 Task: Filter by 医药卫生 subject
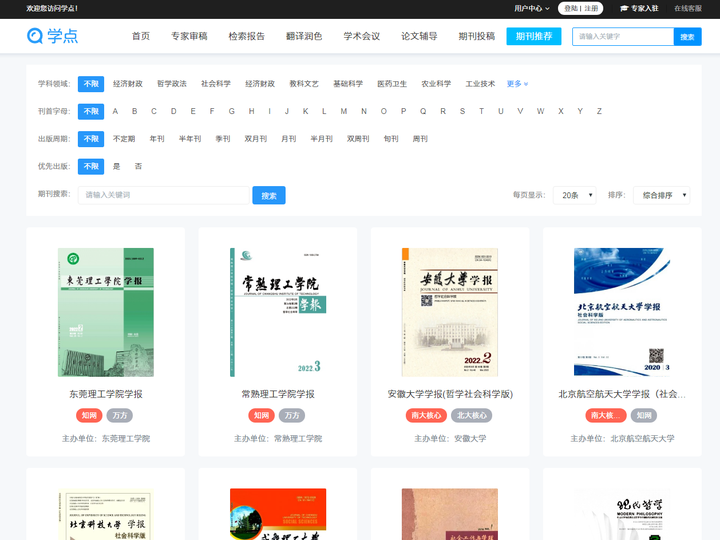(x=392, y=84)
